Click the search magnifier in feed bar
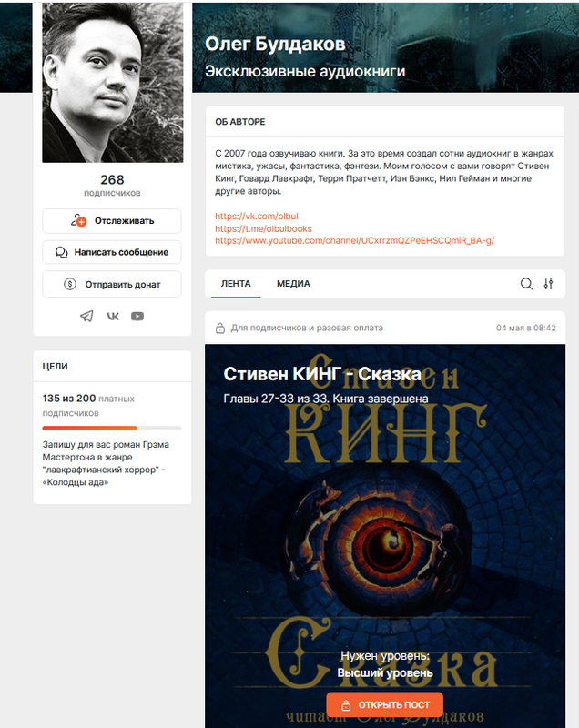579x728 pixels. click(x=526, y=284)
